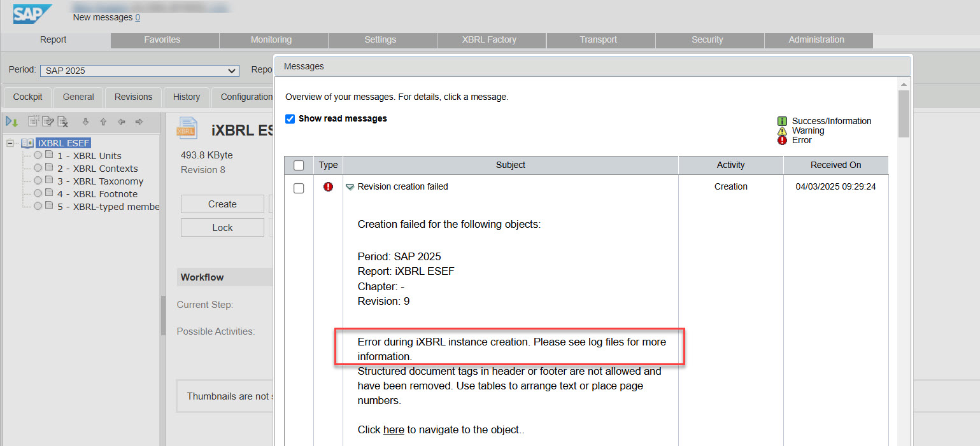Click the book icon beside iXBRL ESEF
The width and height of the screenshot is (980, 446).
point(27,143)
